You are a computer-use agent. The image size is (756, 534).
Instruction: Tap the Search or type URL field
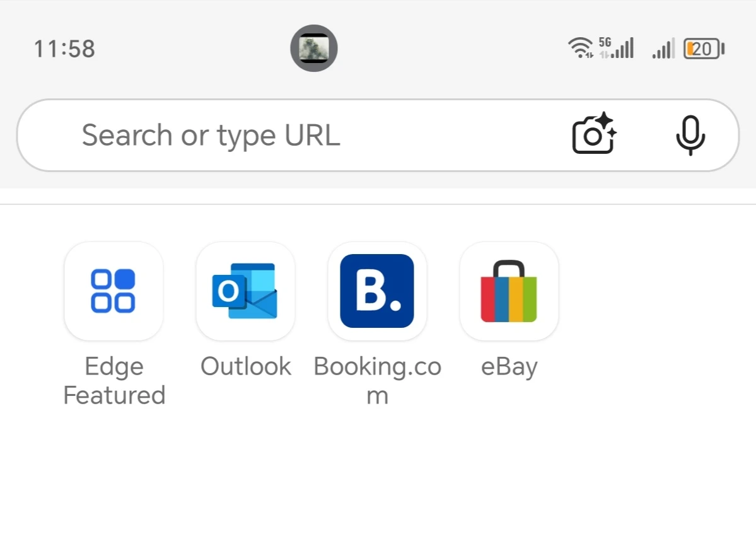[x=378, y=135]
